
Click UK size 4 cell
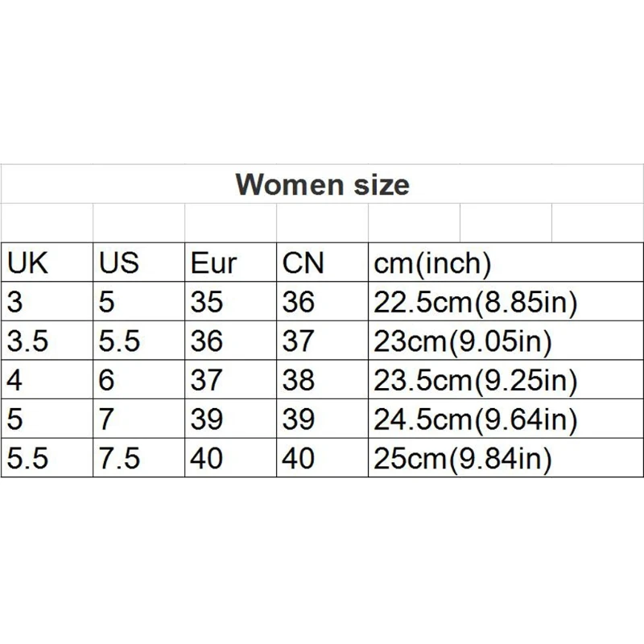47,379
